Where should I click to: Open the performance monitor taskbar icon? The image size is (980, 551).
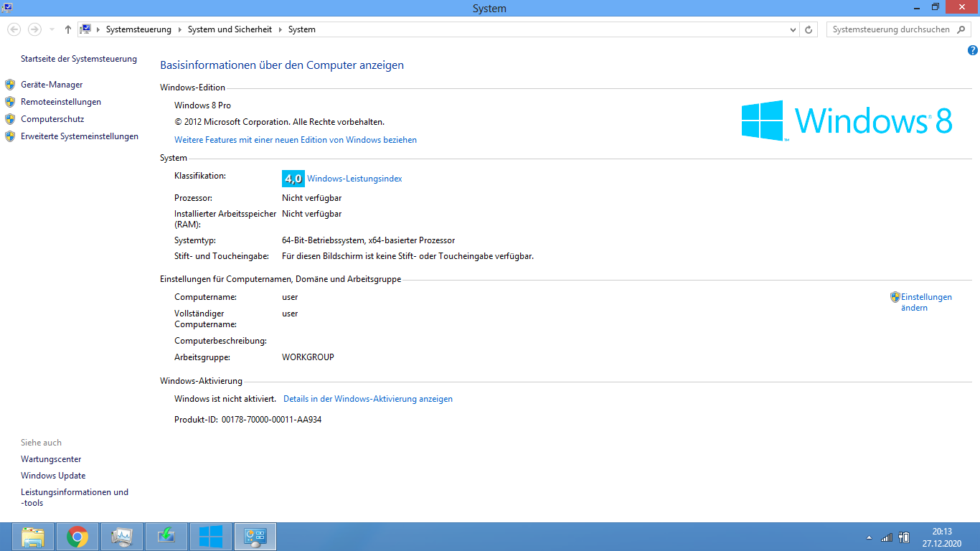click(122, 536)
